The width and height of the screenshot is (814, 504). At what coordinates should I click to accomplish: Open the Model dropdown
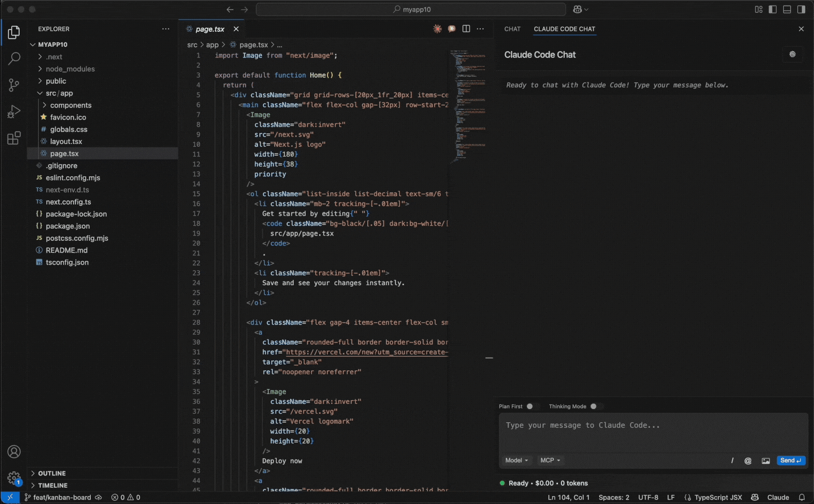click(x=516, y=461)
